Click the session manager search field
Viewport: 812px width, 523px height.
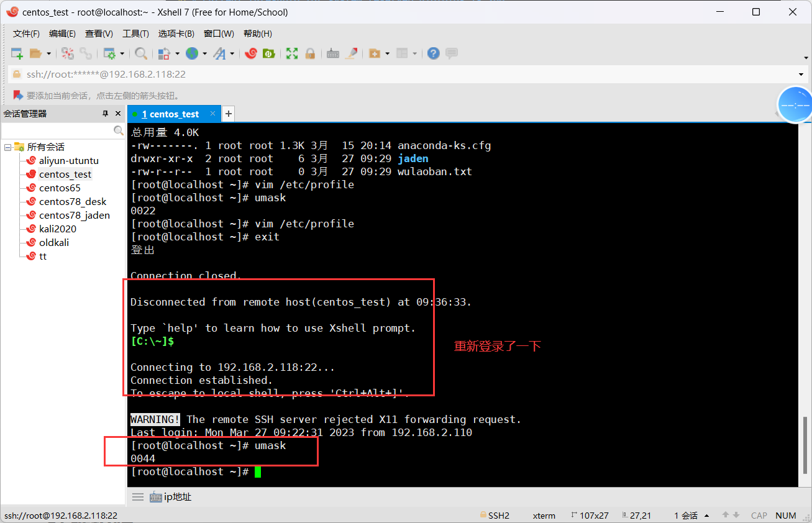point(57,131)
